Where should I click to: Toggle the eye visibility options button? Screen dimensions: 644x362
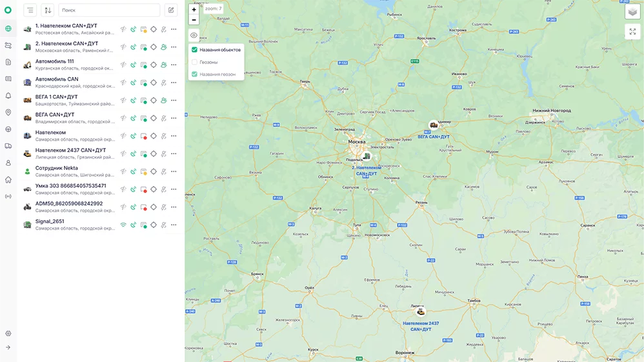[194, 35]
